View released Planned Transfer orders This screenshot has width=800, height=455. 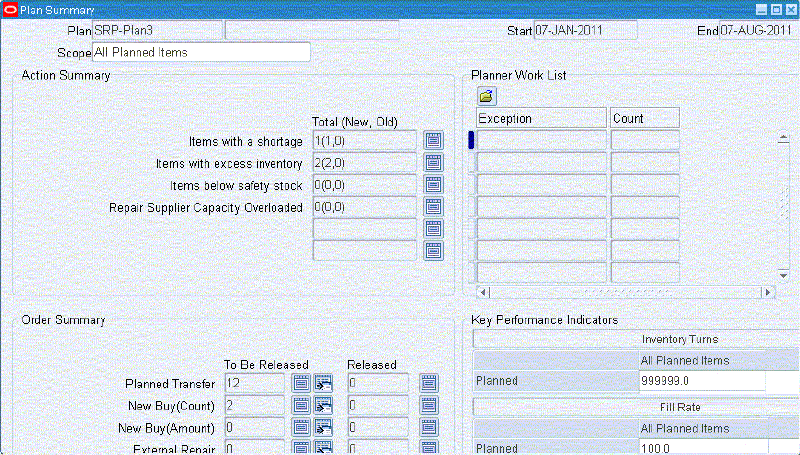429,383
